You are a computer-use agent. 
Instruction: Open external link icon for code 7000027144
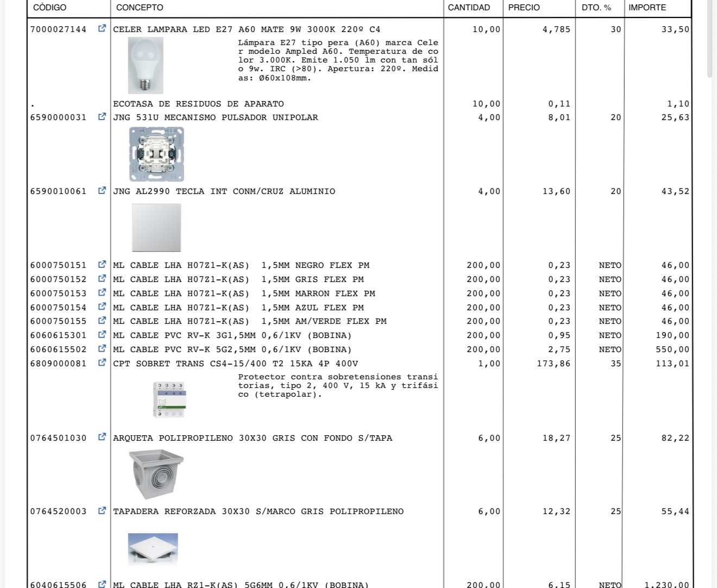tap(102, 29)
